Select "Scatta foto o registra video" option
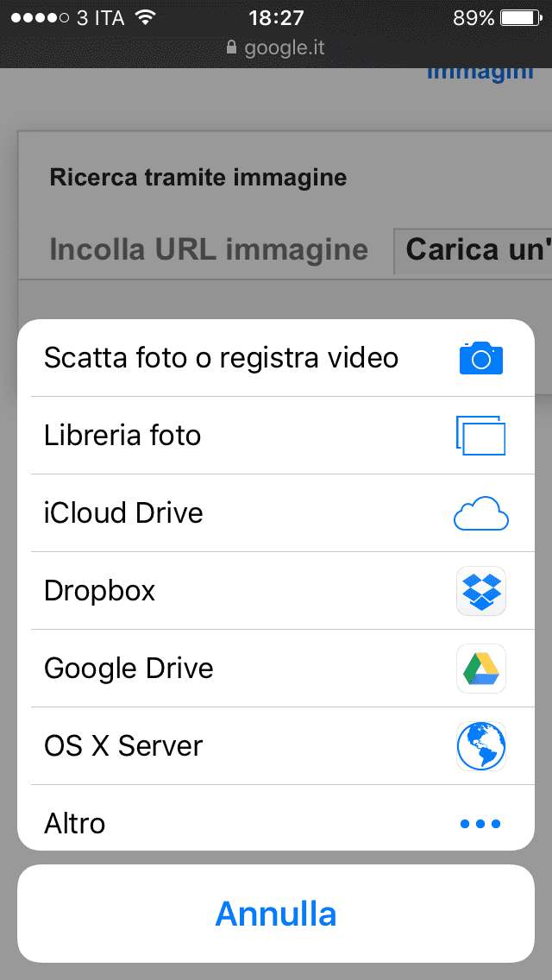The width and height of the screenshot is (552, 980). (x=221, y=358)
